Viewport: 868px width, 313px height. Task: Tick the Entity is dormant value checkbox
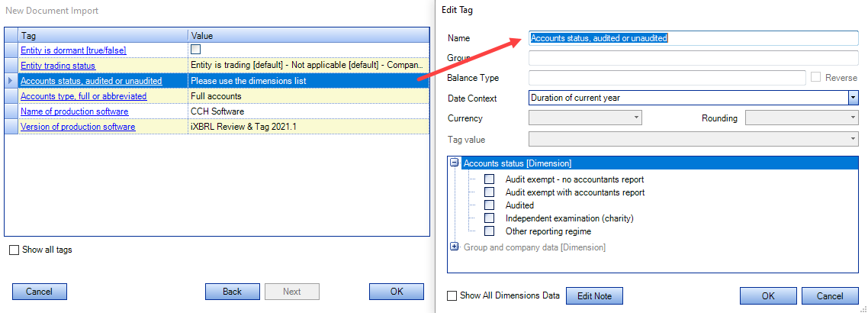coord(195,50)
